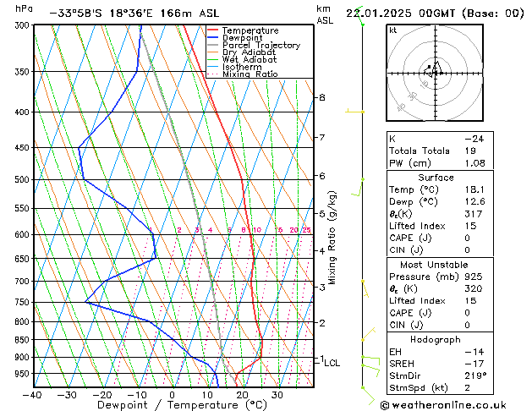This screenshot has width=532, height=411.
Task: Click the Most Unstable Pressure value 925
Action: tap(474, 277)
